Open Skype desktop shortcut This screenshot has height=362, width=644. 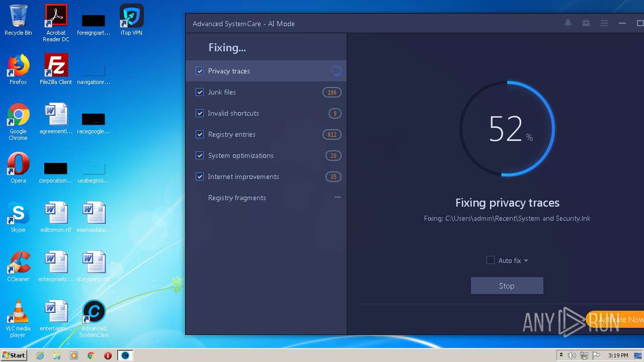point(18,217)
